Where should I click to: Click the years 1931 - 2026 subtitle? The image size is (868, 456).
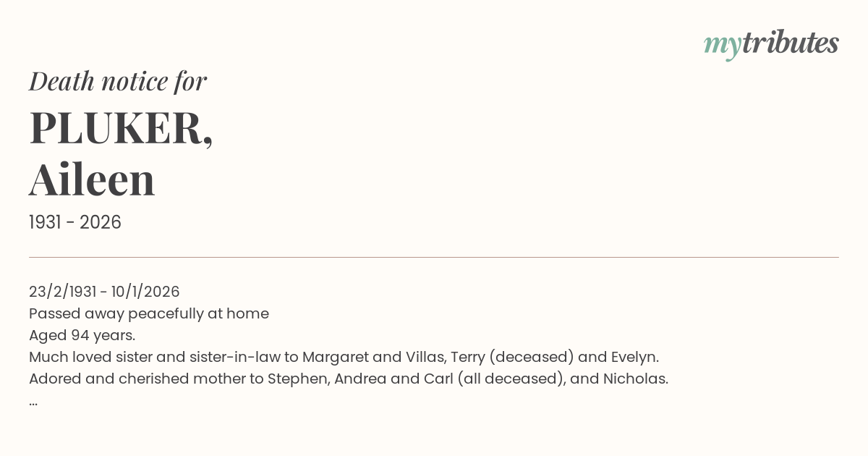point(75,222)
